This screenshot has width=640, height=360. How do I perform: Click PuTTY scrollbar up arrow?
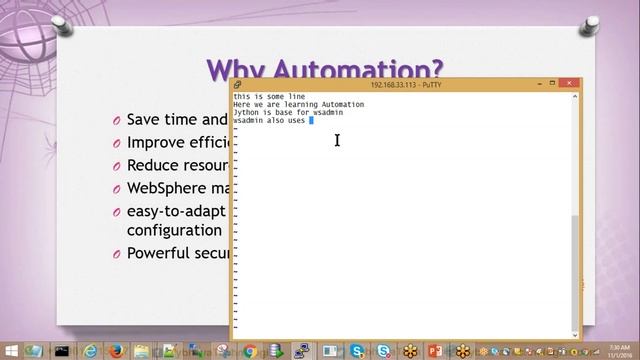click(575, 97)
